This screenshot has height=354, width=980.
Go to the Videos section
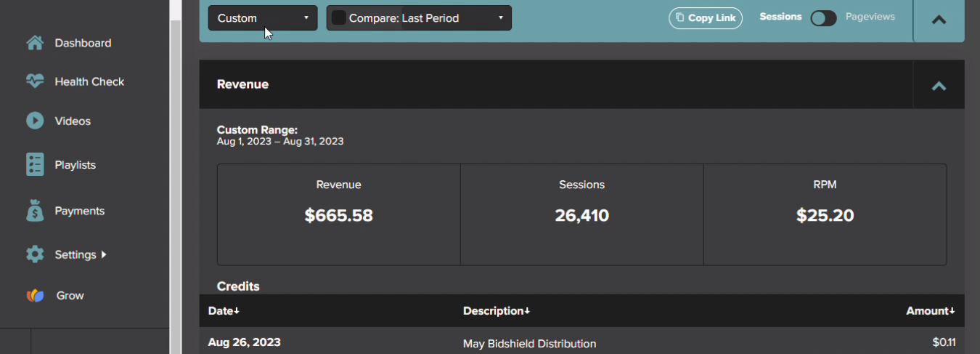pos(73,121)
